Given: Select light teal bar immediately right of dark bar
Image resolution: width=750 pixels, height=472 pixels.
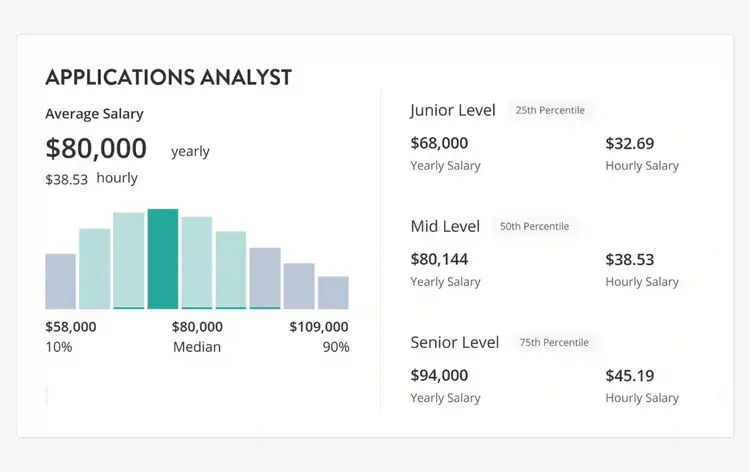Looking at the screenshot, I should (x=197, y=263).
